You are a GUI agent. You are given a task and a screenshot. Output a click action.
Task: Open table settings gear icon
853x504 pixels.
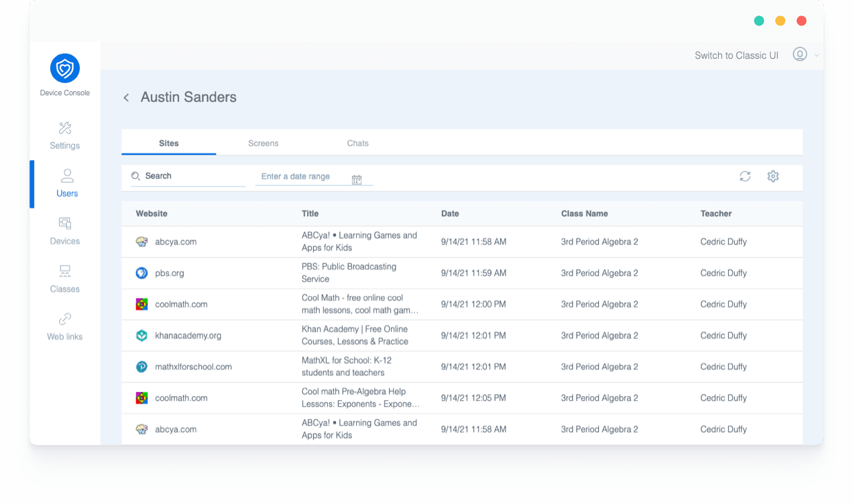point(773,176)
